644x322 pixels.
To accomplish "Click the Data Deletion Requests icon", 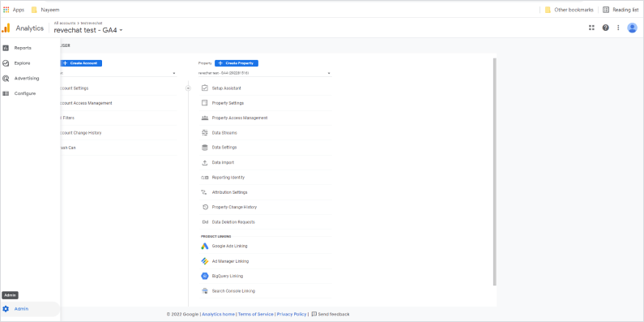I will click(x=205, y=222).
